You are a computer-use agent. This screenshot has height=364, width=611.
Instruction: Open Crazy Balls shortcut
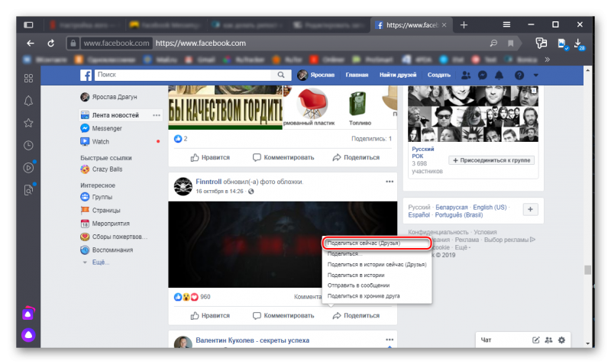107,169
